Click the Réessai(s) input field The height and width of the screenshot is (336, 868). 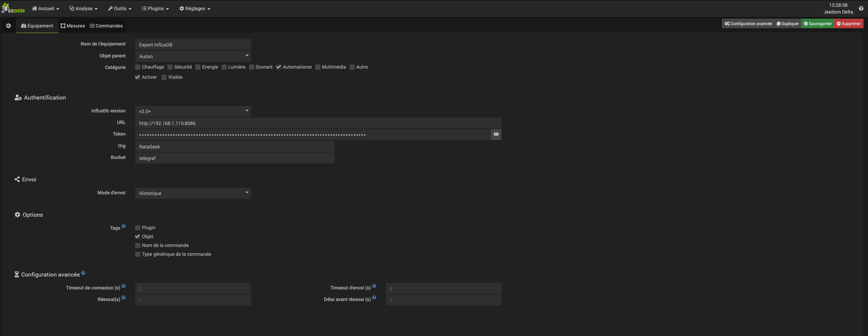pyautogui.click(x=193, y=300)
